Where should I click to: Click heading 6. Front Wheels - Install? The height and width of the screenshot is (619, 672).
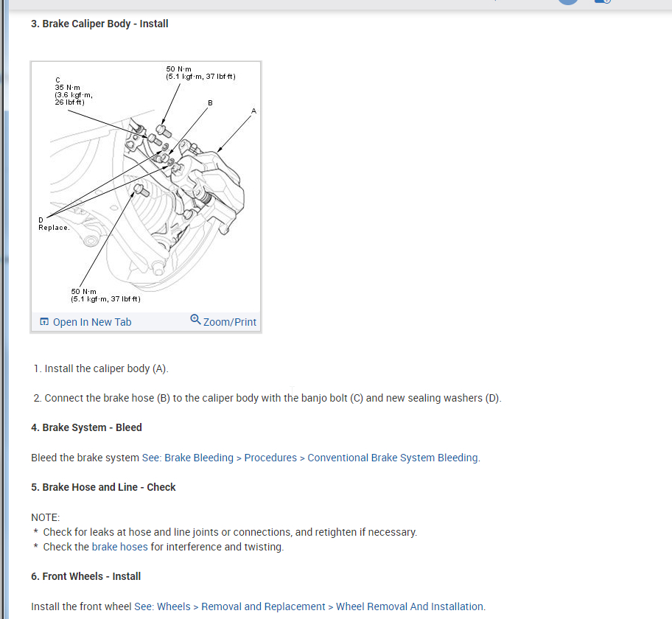(x=85, y=576)
